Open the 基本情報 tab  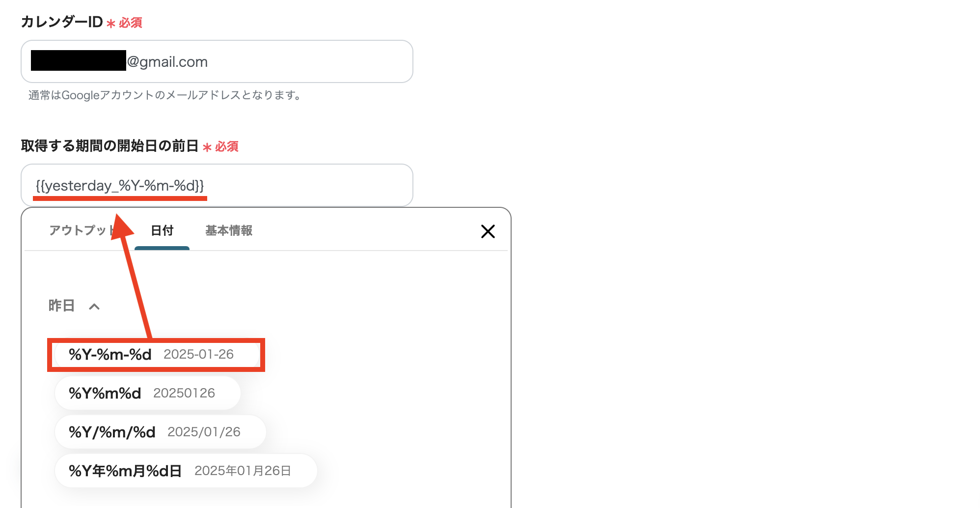(x=228, y=231)
